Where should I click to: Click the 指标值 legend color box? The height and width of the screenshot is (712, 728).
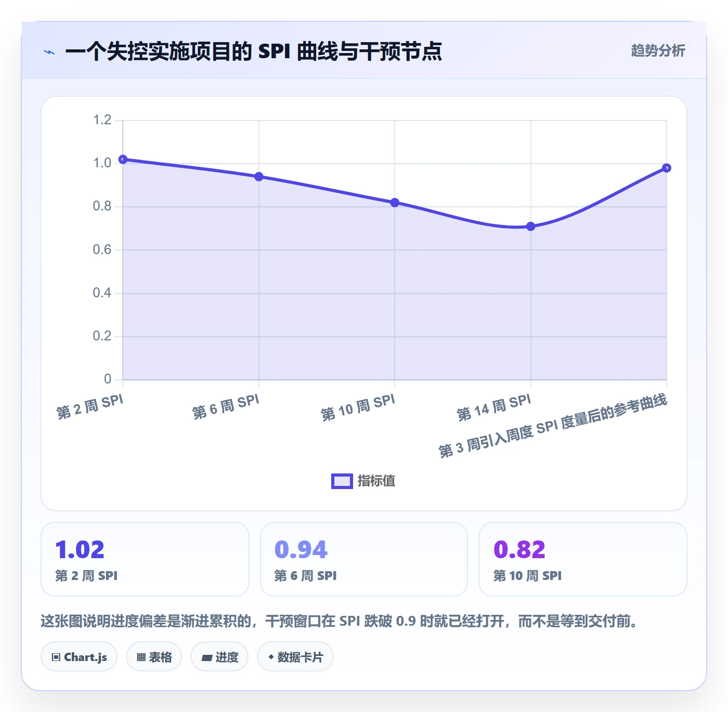tap(342, 481)
